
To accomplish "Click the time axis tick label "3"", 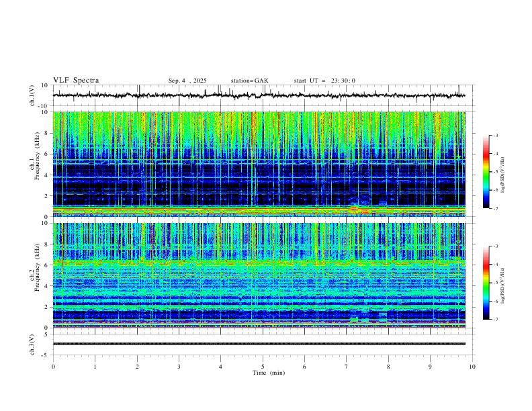I will [x=179, y=367].
